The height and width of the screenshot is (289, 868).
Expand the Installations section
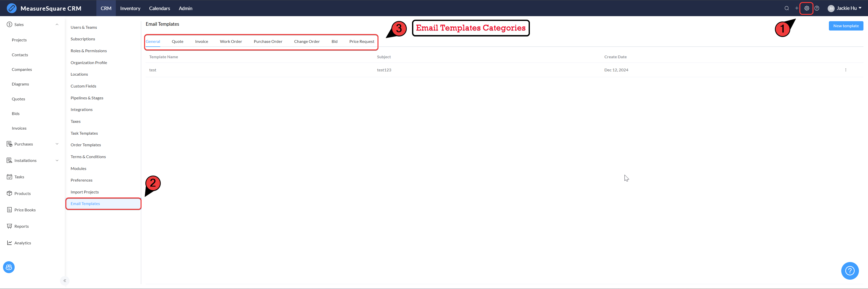point(57,161)
